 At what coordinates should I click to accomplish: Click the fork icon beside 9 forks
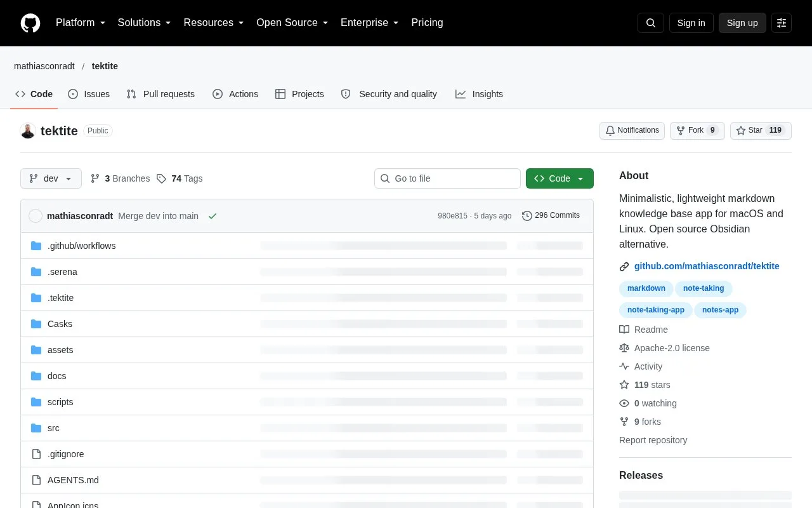point(624,422)
